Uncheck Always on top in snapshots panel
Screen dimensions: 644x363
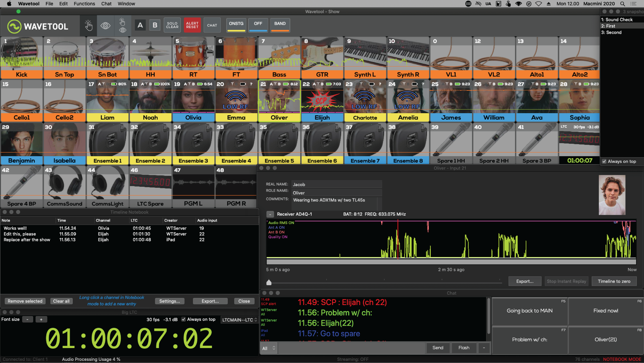tap(605, 162)
